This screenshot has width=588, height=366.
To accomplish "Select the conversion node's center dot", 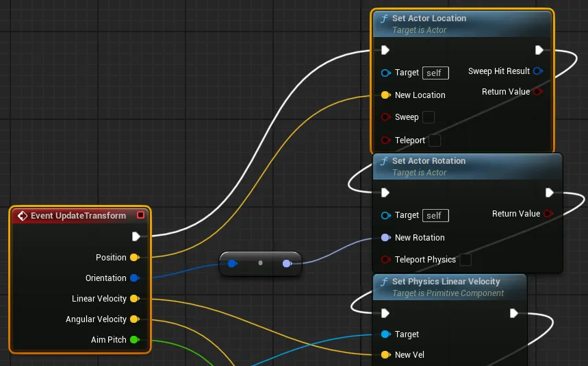I will point(260,263).
